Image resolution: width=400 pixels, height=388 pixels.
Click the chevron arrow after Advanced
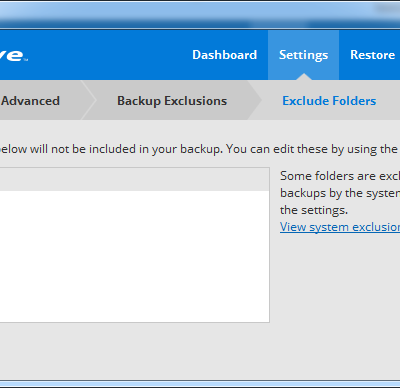pyautogui.click(x=89, y=100)
